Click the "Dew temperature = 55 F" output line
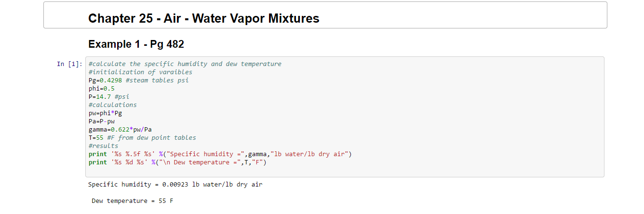644x214 pixels. tap(132, 201)
